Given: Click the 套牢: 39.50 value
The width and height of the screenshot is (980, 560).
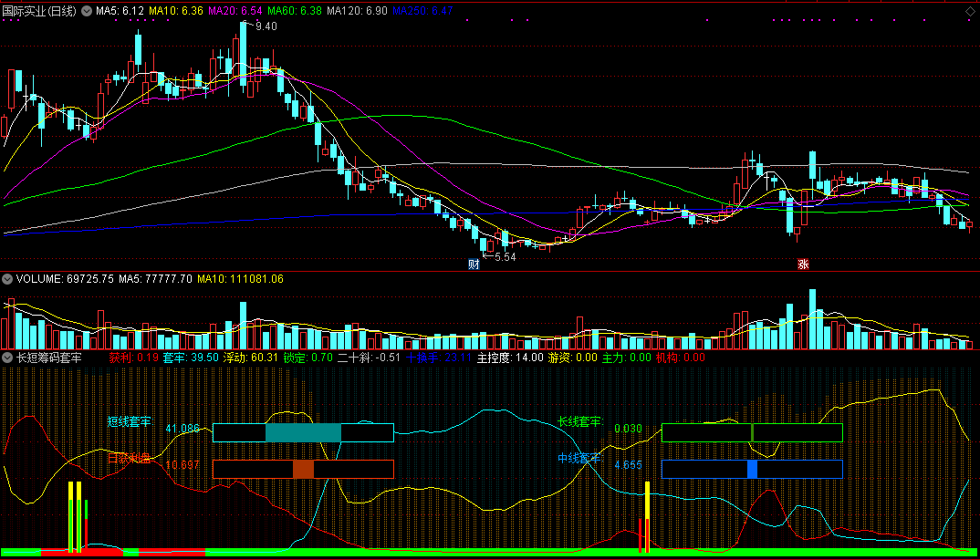Looking at the screenshot, I should (x=191, y=358).
